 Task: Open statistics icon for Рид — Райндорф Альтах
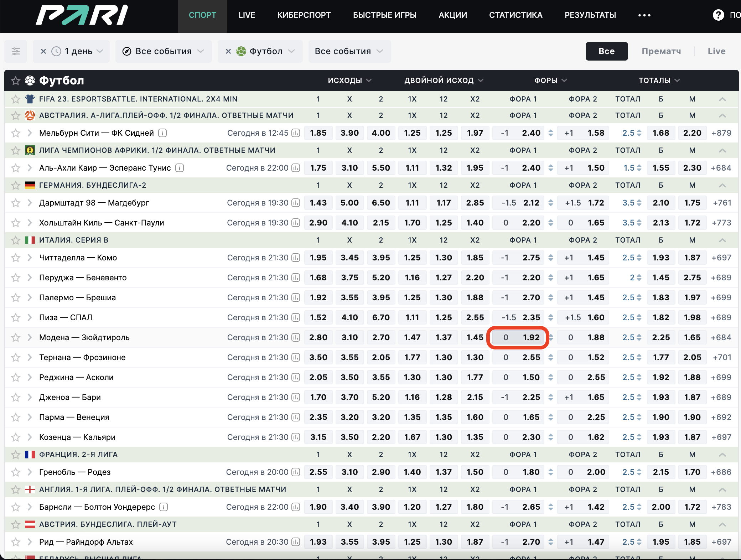[x=296, y=542]
